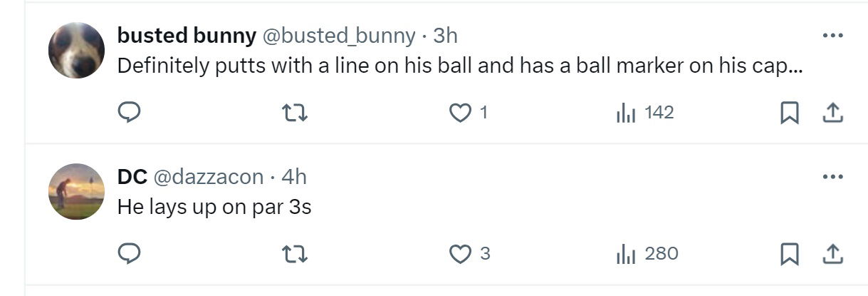
Task: Bookmark busted bunny's tweet
Action: click(x=789, y=113)
